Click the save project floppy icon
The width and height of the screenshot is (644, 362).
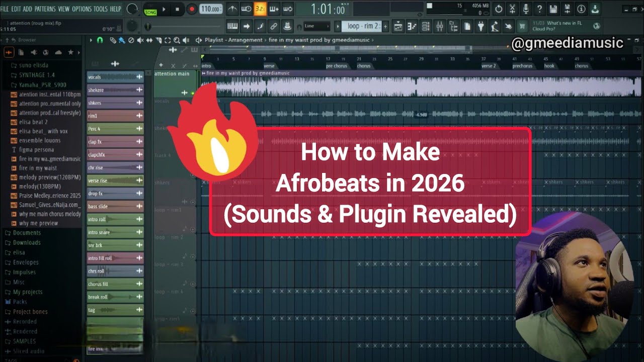[553, 9]
